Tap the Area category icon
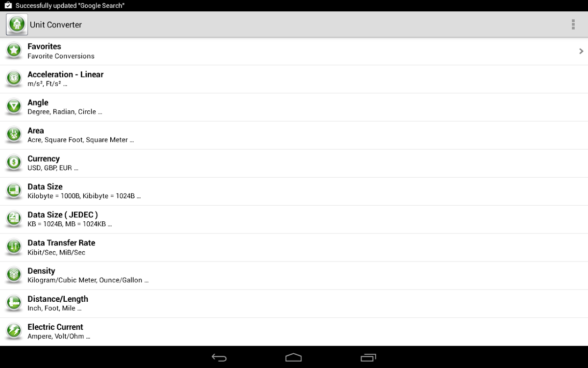The width and height of the screenshot is (588, 368). [x=14, y=134]
